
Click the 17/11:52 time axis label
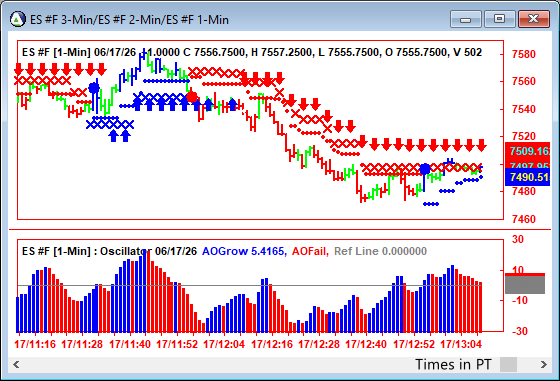click(177, 344)
